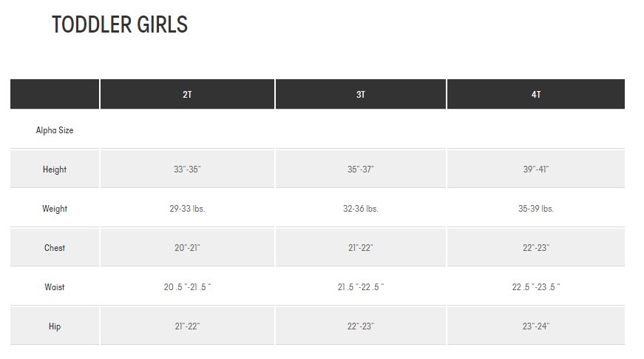Select the 21.5"-22.5" waist cell
Screen dimensions: 644x359
(361, 287)
